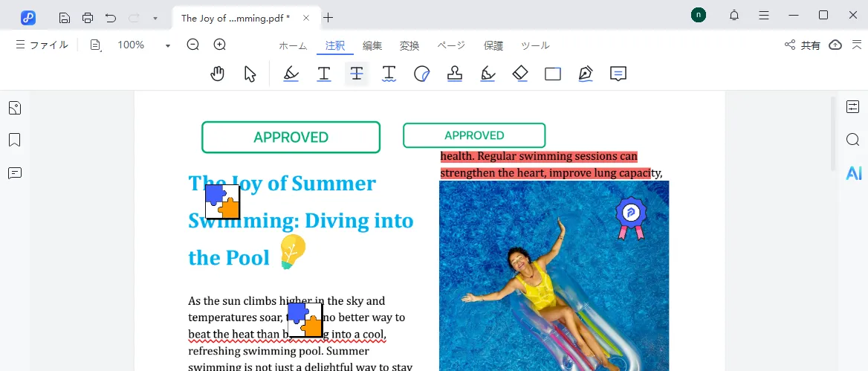Click the page display mode icon

click(96, 45)
